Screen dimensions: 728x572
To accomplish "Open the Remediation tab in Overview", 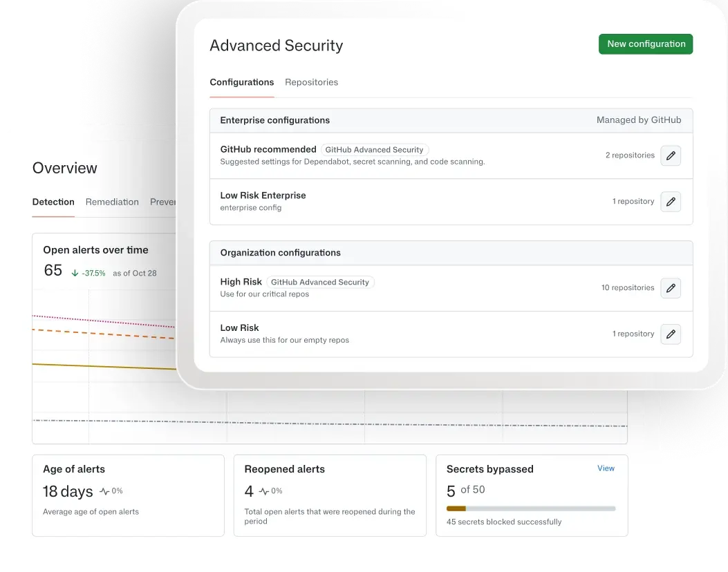I will pos(112,202).
